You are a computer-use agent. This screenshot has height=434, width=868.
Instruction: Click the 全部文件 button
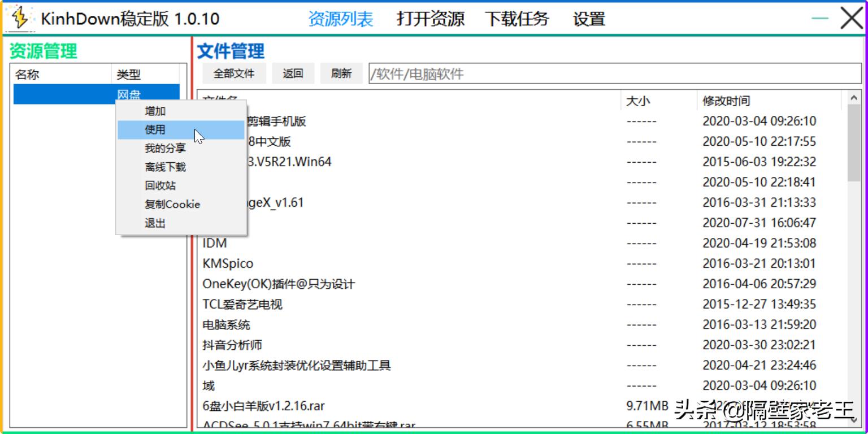coord(235,73)
